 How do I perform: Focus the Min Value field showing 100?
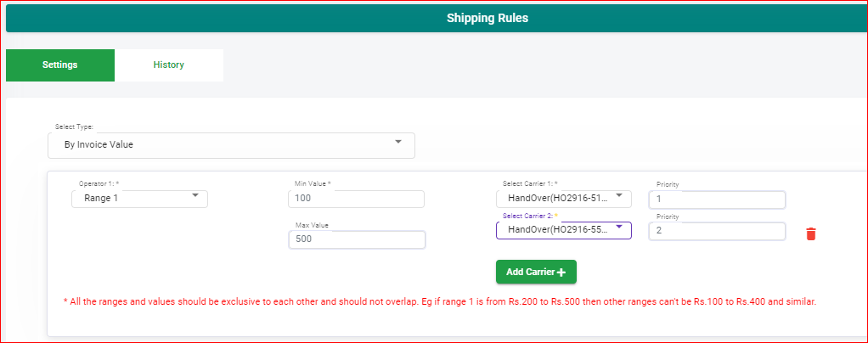coord(357,200)
